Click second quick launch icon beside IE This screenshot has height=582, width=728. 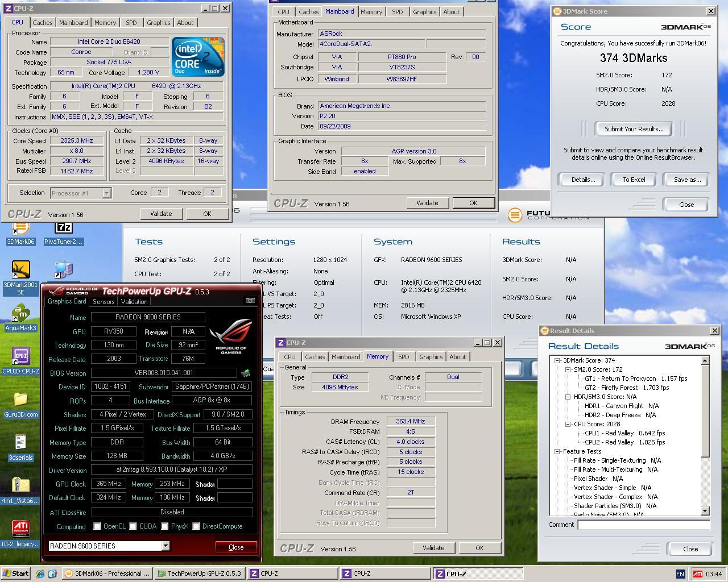pyautogui.click(x=52, y=573)
